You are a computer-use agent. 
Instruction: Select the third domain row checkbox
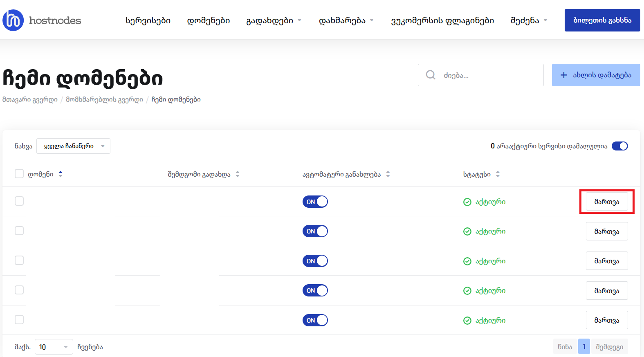pyautogui.click(x=19, y=260)
